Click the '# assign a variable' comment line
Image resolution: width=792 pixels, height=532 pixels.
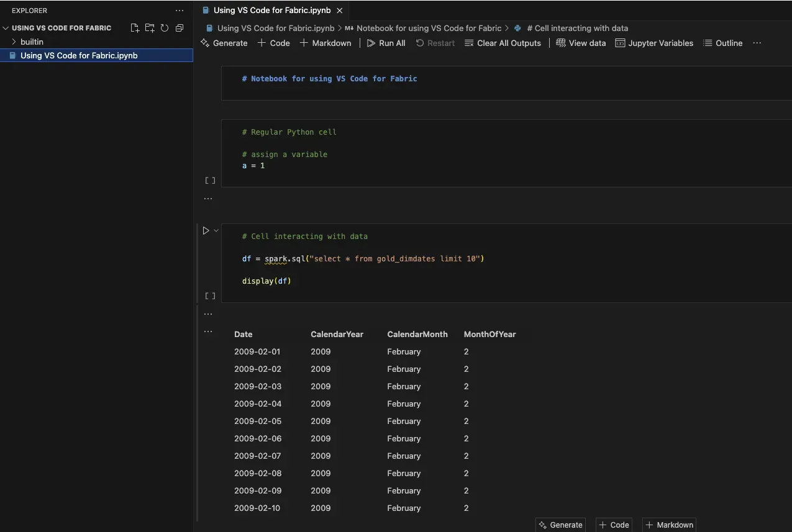coord(284,155)
